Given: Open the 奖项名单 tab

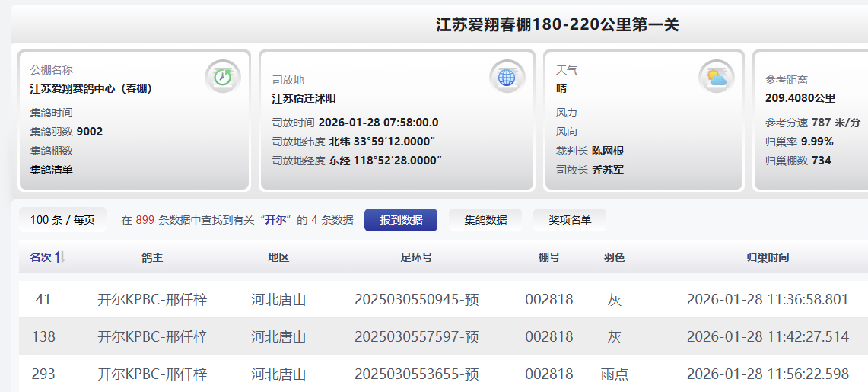Looking at the screenshot, I should coord(570,220).
